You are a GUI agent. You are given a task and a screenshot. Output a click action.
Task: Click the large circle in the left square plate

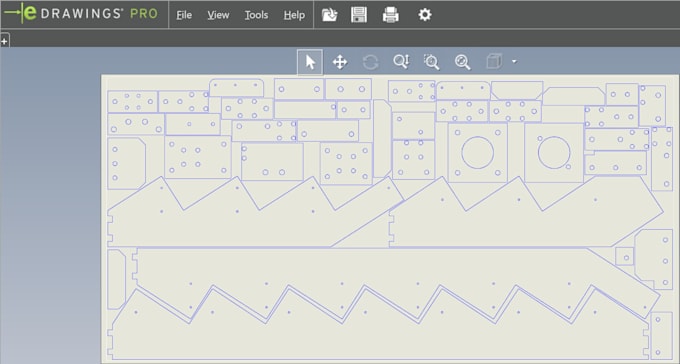point(477,153)
